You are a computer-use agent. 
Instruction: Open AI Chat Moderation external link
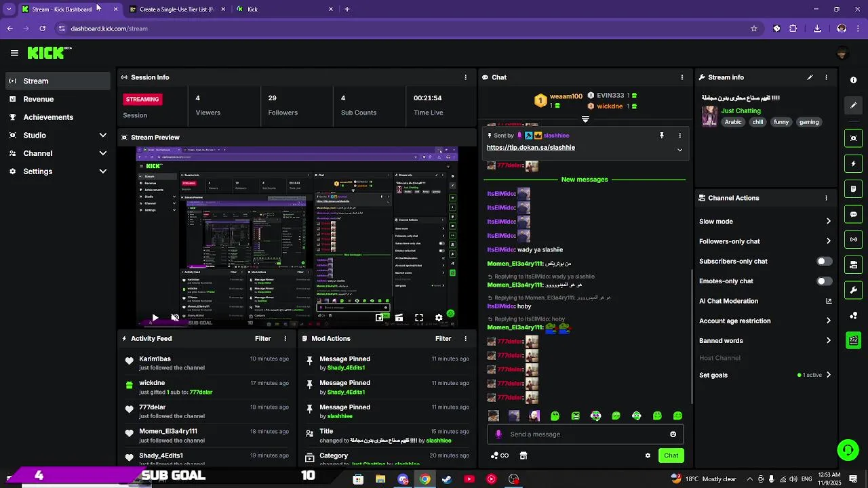828,301
